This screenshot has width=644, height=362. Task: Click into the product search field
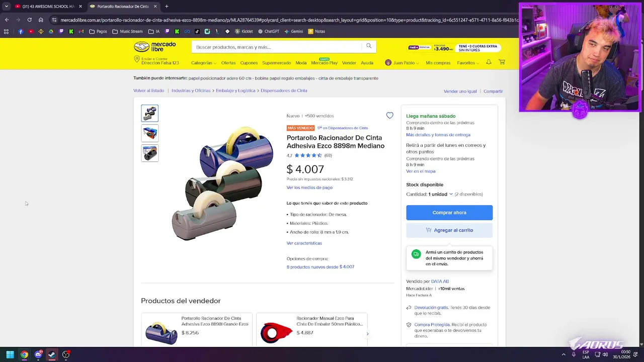point(277,47)
